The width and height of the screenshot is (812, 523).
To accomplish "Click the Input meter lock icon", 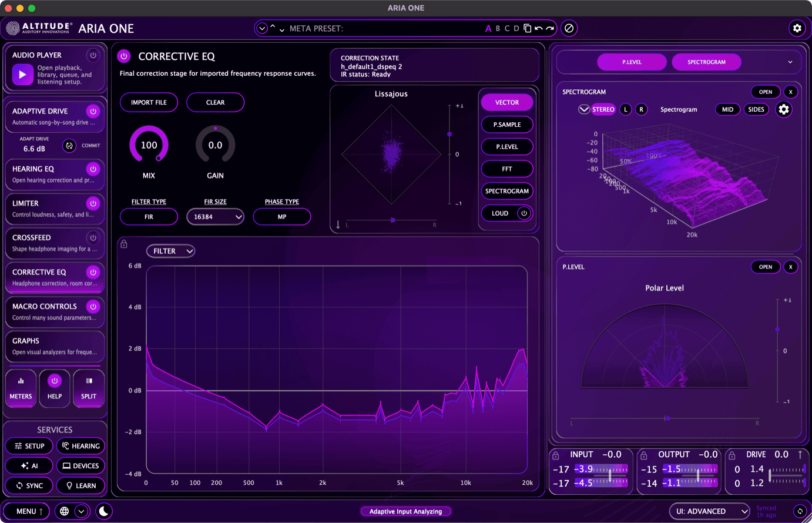I will 555,455.
